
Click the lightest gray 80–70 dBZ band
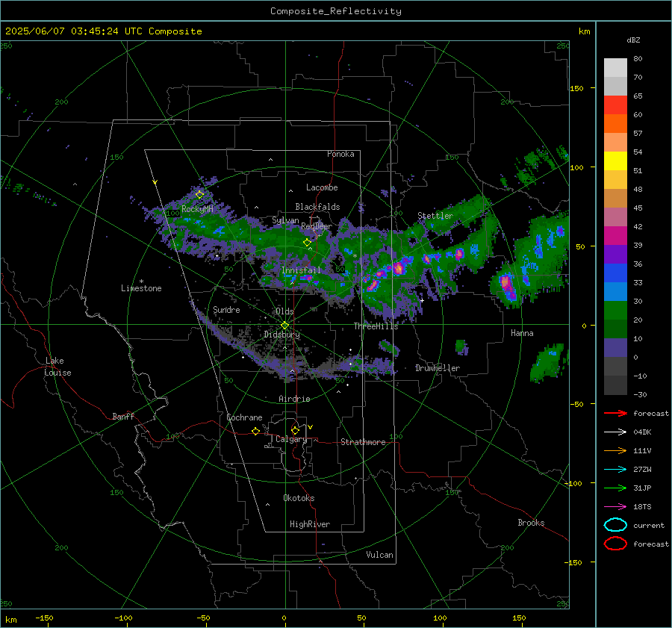click(x=615, y=68)
